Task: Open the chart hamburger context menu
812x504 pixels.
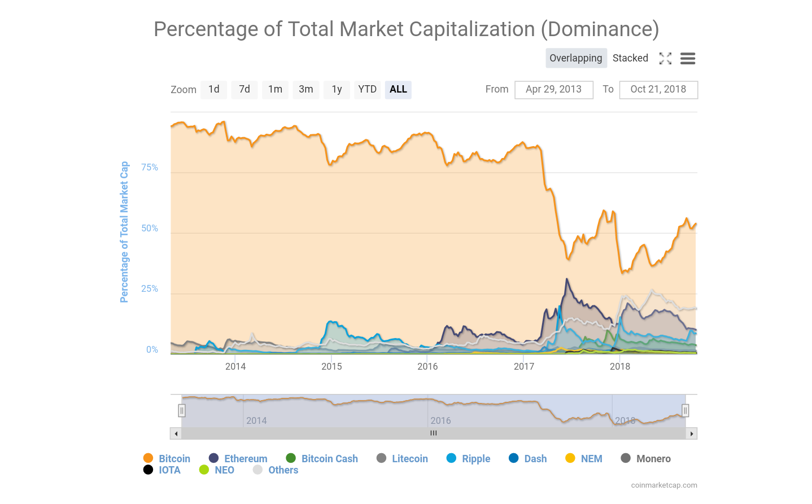Action: pos(687,58)
